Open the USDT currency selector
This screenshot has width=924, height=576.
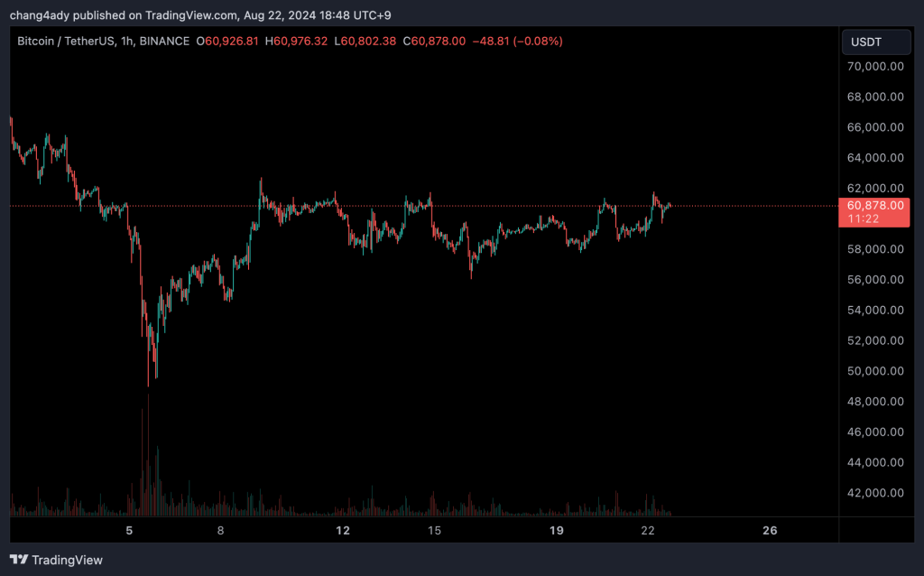point(867,42)
